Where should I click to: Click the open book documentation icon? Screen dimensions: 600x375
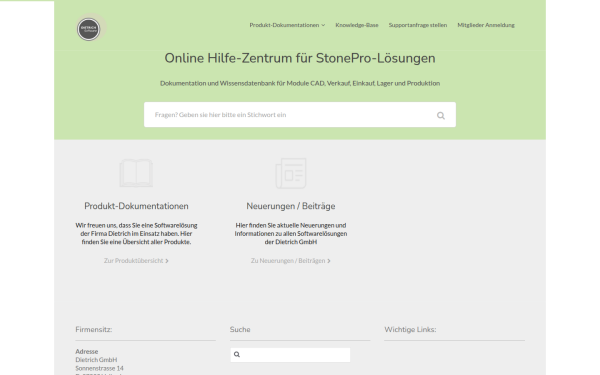coord(136,173)
